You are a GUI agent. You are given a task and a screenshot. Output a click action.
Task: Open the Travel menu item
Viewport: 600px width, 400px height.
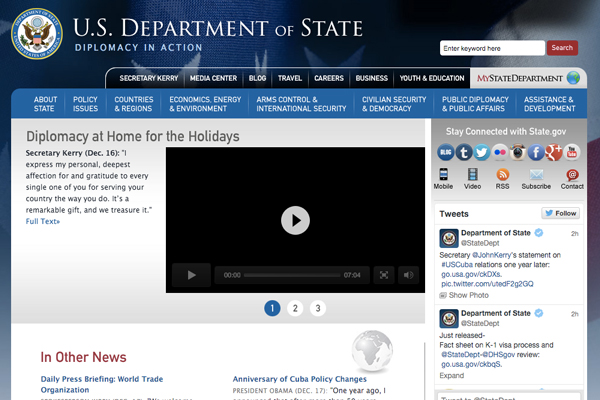pyautogui.click(x=290, y=78)
